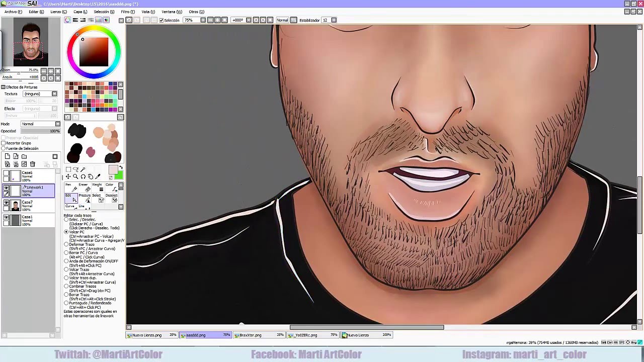The image size is (644, 362).
Task: Open the +000° rotation angle dropdown
Action: [249, 20]
